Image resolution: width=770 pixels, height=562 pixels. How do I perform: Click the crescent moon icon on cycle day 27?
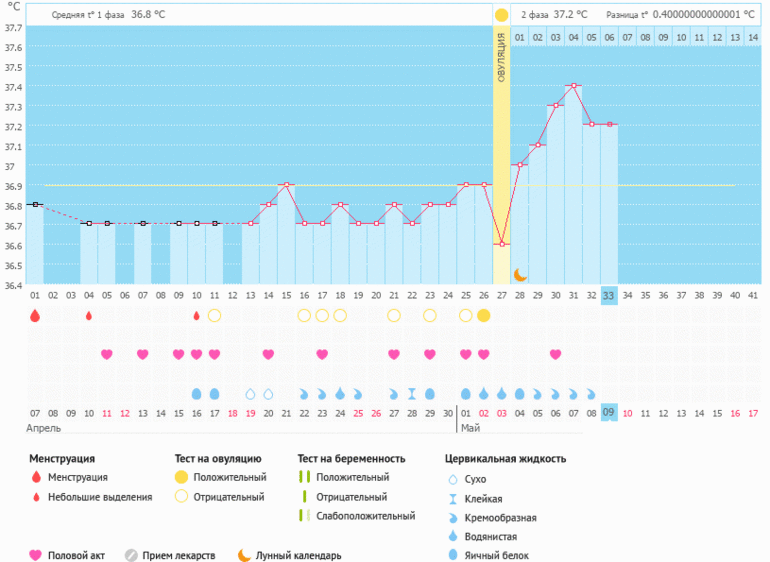pos(520,274)
